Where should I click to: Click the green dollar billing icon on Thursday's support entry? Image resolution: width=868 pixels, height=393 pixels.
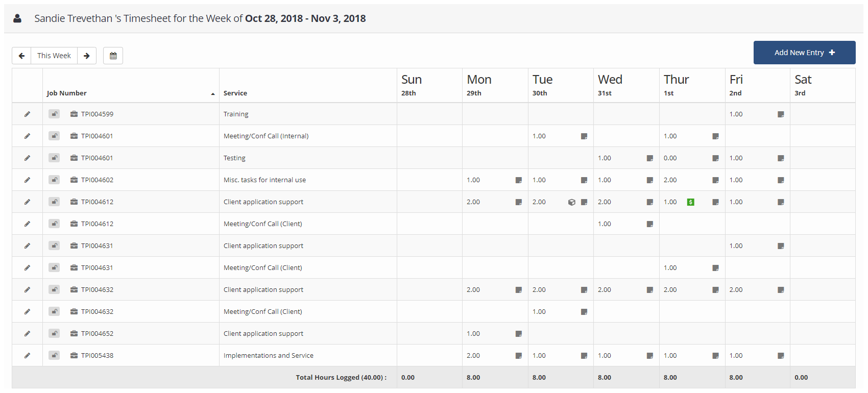(691, 202)
